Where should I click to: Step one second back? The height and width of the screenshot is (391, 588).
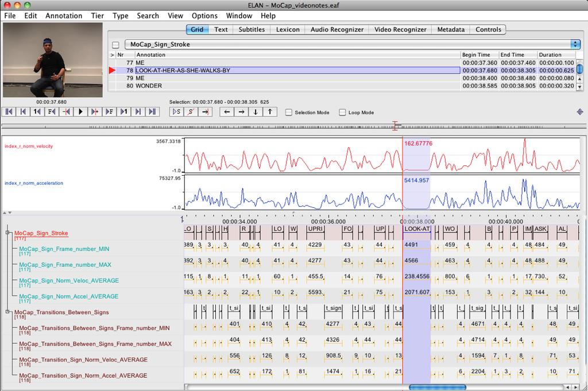[x=37, y=112]
